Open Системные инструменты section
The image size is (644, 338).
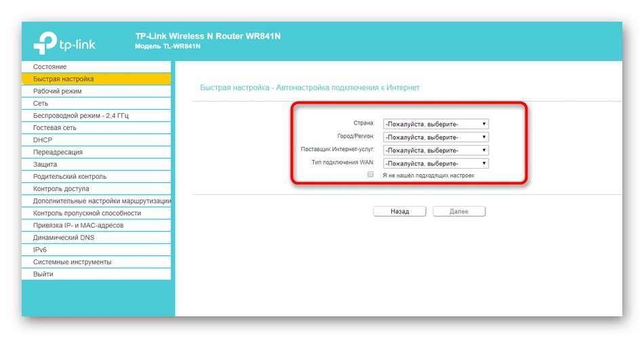[x=96, y=261]
